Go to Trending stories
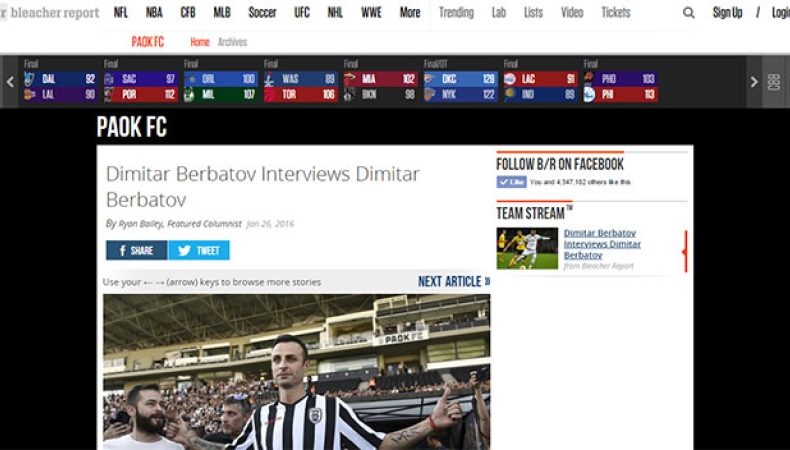Screen dimensions: 790x450 coord(456,13)
